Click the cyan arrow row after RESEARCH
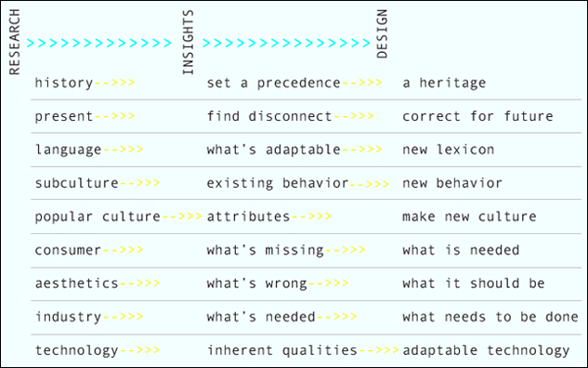This screenshot has width=588, height=368. (x=99, y=43)
